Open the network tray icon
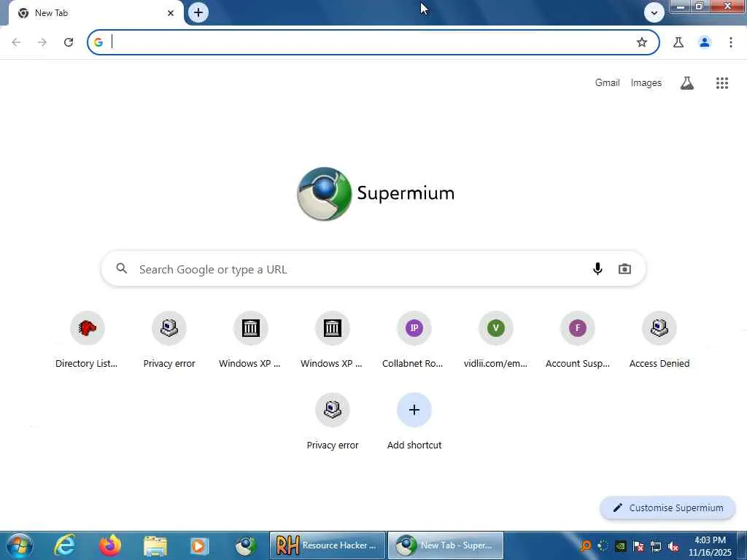 656,546
